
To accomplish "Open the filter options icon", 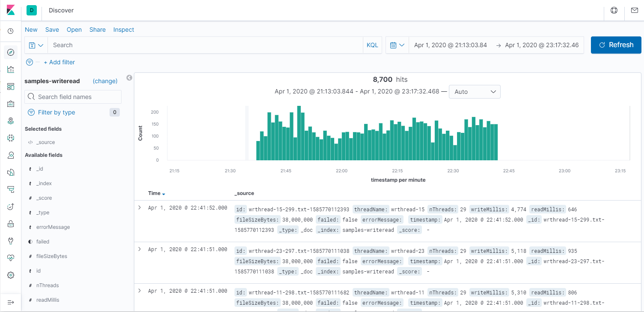I will point(30,62).
